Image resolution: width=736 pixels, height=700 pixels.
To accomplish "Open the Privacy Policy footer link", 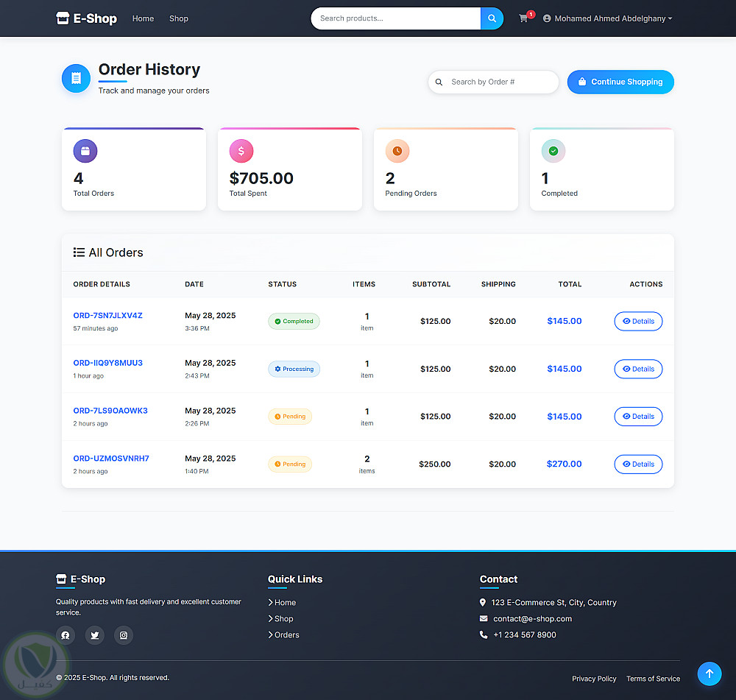I will [594, 679].
